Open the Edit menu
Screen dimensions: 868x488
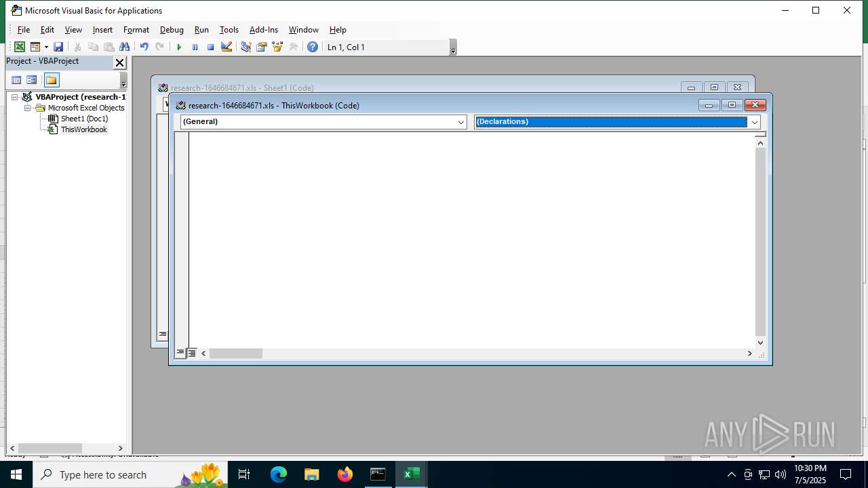(x=47, y=30)
